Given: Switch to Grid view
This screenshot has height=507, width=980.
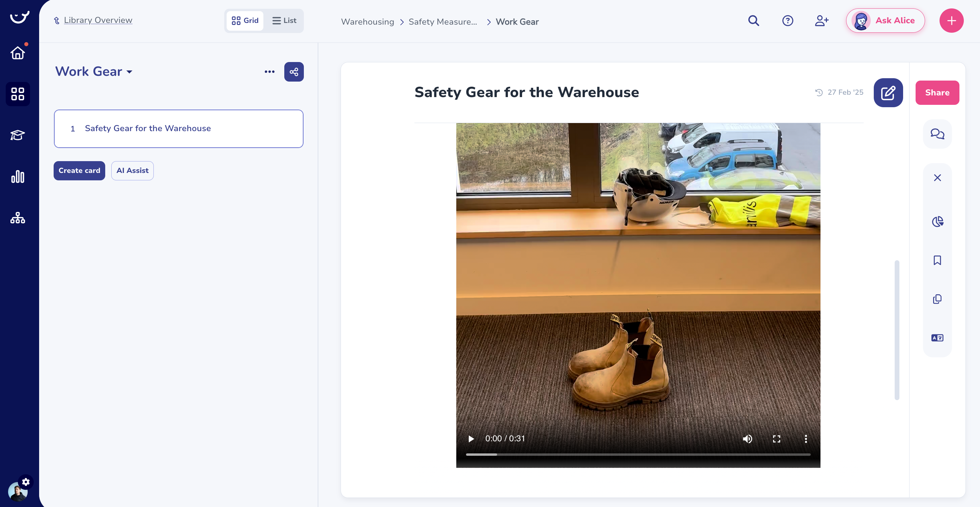Looking at the screenshot, I should (x=245, y=21).
